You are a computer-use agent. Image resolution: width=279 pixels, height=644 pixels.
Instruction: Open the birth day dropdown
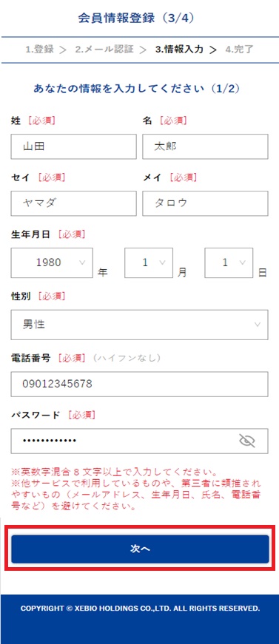[229, 263]
